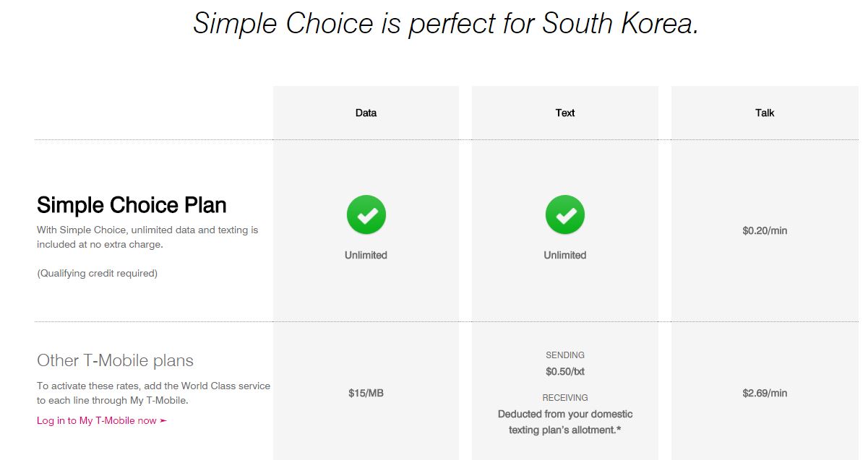Click the green checkmark under Text
The width and height of the screenshot is (868, 460).
click(565, 214)
